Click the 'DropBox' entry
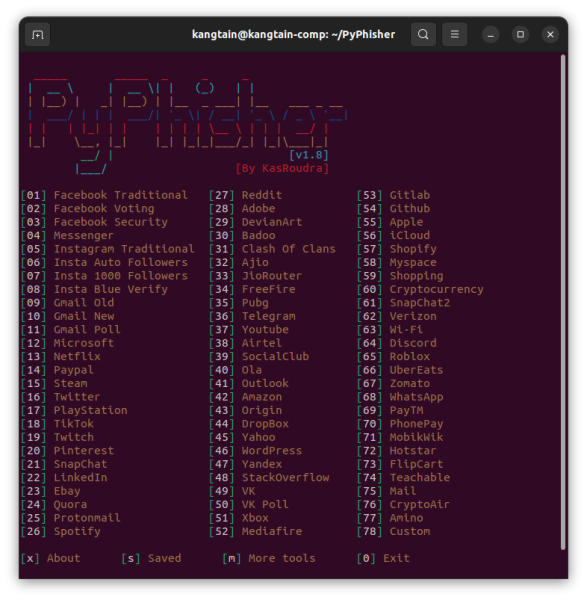The image size is (587, 600). 265,424
